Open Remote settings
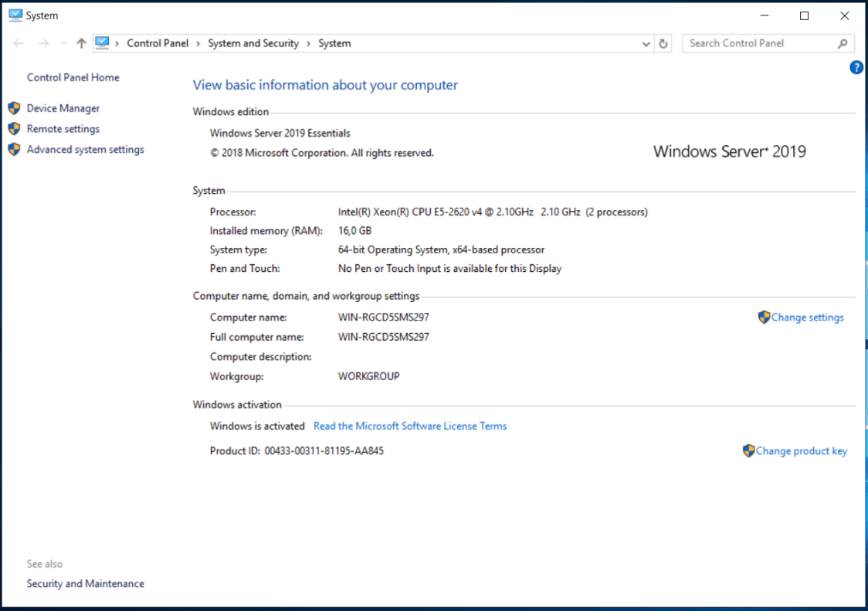The height and width of the screenshot is (611, 868). coord(63,129)
